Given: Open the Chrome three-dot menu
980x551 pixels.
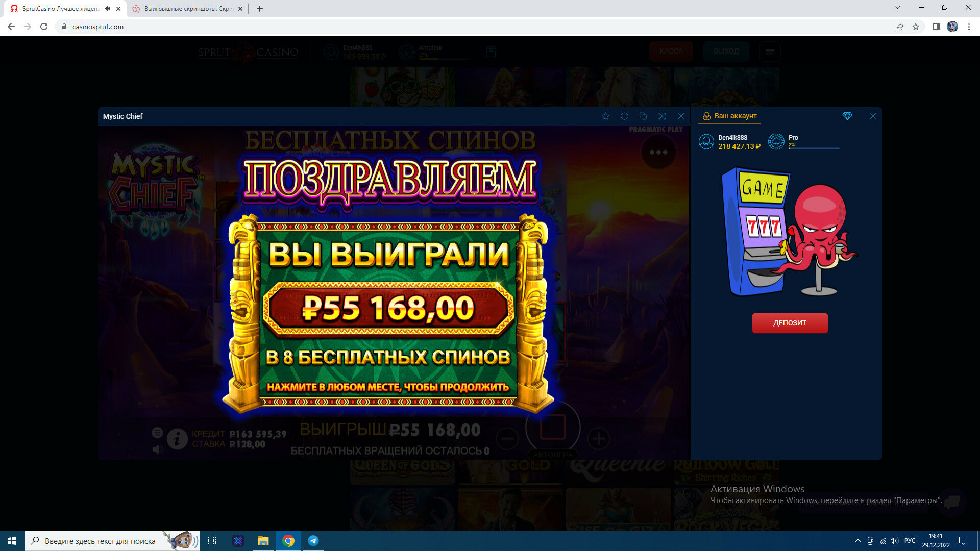Looking at the screenshot, I should [x=969, y=27].
